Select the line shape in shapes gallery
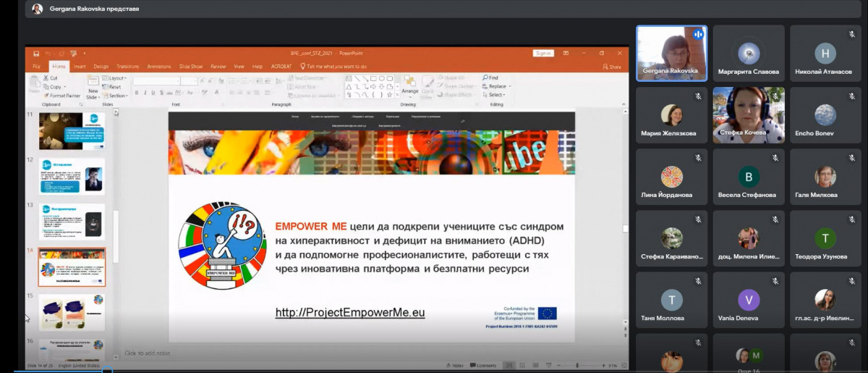Screen dimensions: 868x373 coord(357,78)
